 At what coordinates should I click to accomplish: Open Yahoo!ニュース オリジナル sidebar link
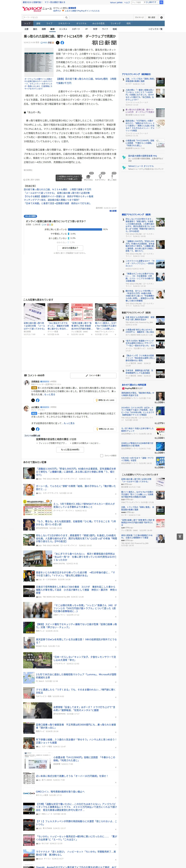tap(141, 166)
